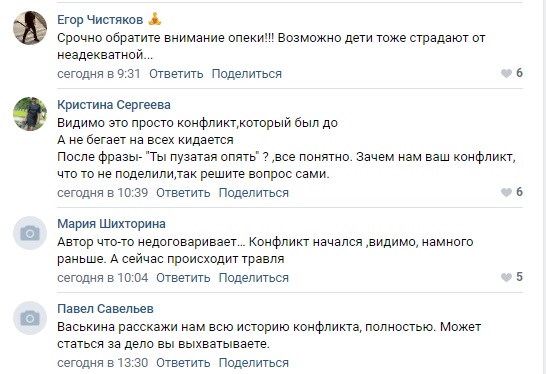Open Егор Чистяков's profile name link
Viewport: 546px width, 374px height.
click(x=100, y=20)
